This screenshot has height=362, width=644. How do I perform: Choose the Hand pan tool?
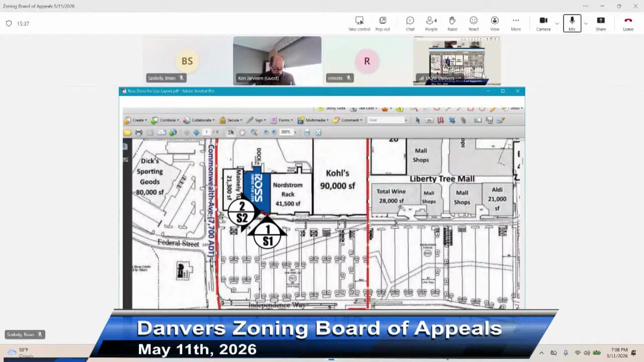(x=242, y=132)
